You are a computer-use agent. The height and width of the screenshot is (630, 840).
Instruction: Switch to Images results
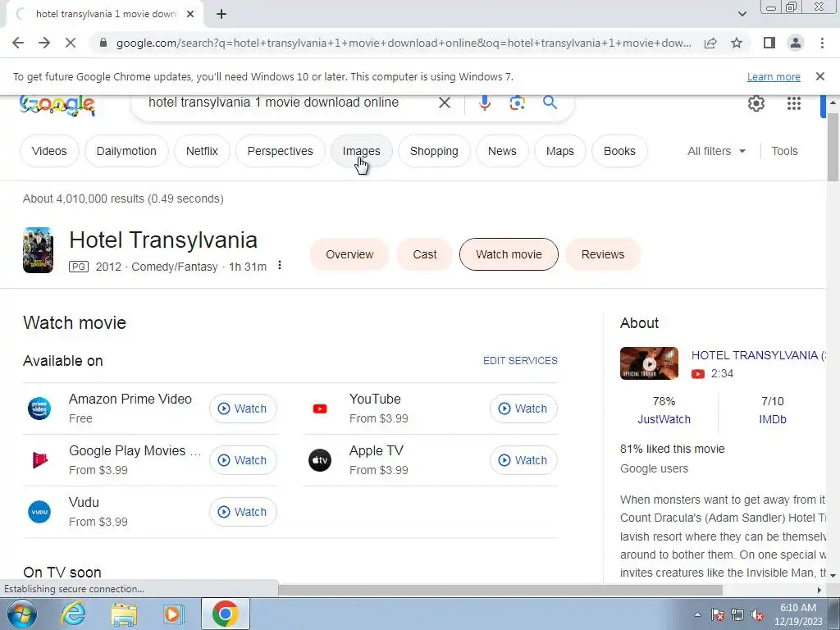pyautogui.click(x=362, y=151)
